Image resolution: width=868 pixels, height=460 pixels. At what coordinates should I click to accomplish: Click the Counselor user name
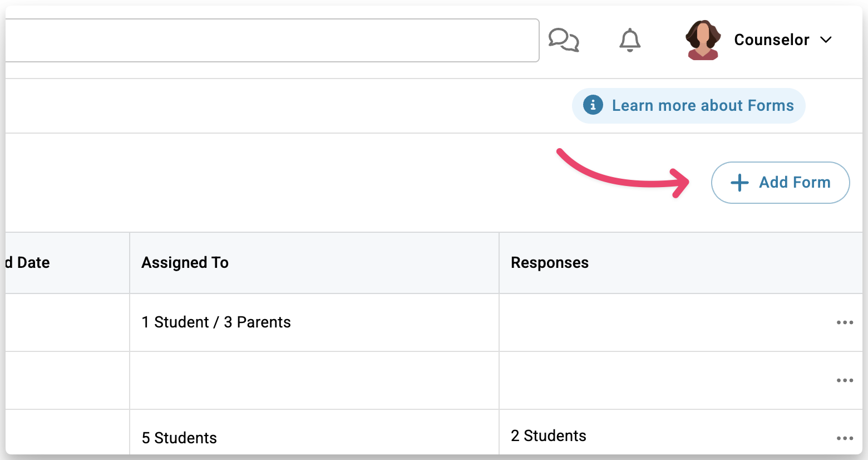coord(771,40)
